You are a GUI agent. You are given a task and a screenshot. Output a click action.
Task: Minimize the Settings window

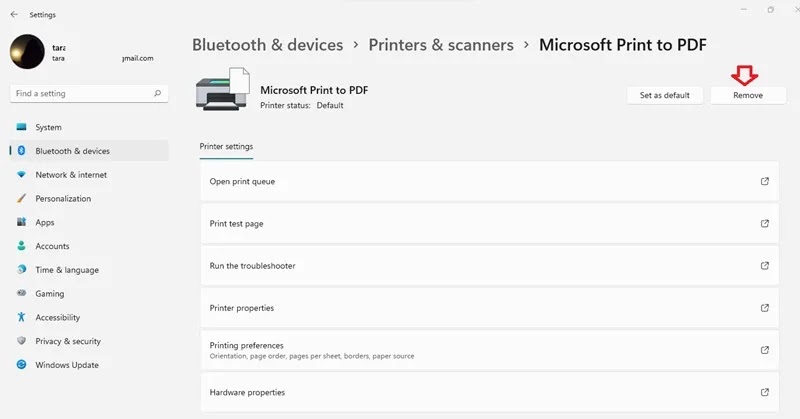tap(744, 9)
